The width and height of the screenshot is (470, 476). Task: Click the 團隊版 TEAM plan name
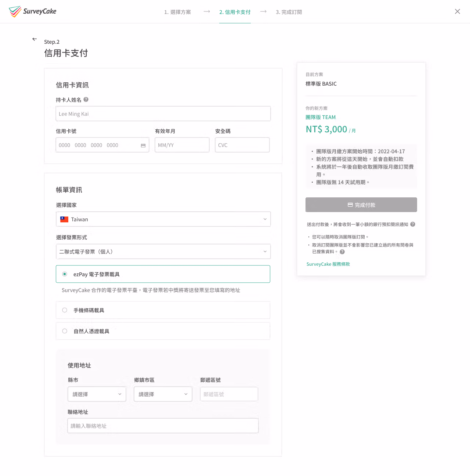point(321,117)
